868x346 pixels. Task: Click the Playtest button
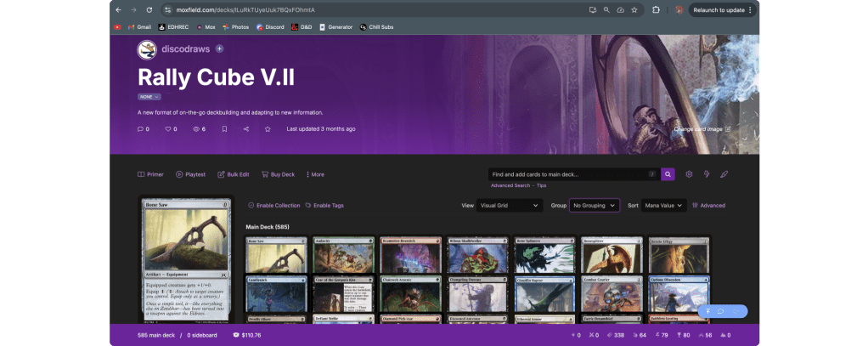(x=191, y=174)
